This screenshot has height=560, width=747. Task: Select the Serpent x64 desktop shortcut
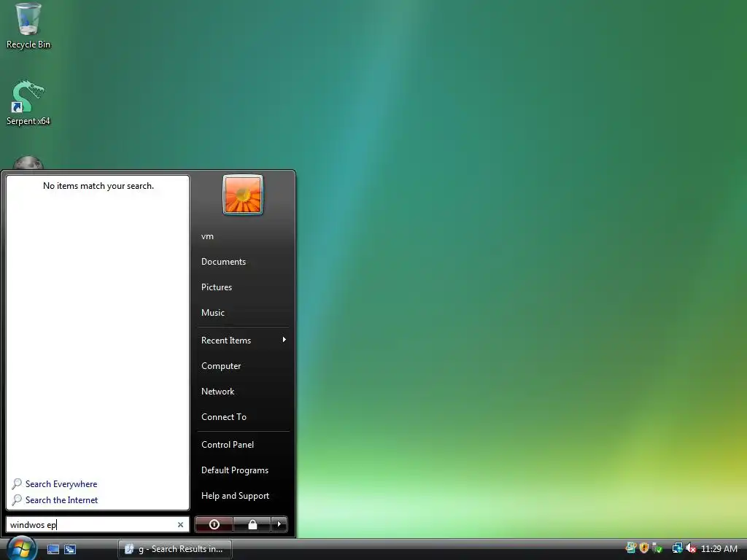point(28,103)
